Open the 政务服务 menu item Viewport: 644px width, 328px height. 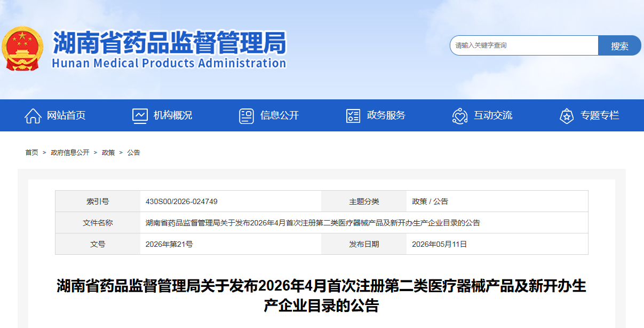point(386,115)
